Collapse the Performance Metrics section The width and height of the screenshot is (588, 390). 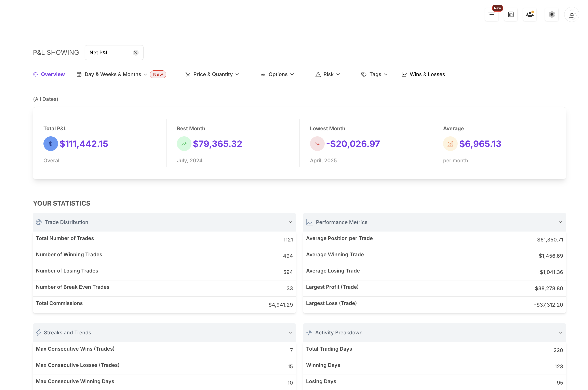pyautogui.click(x=560, y=222)
